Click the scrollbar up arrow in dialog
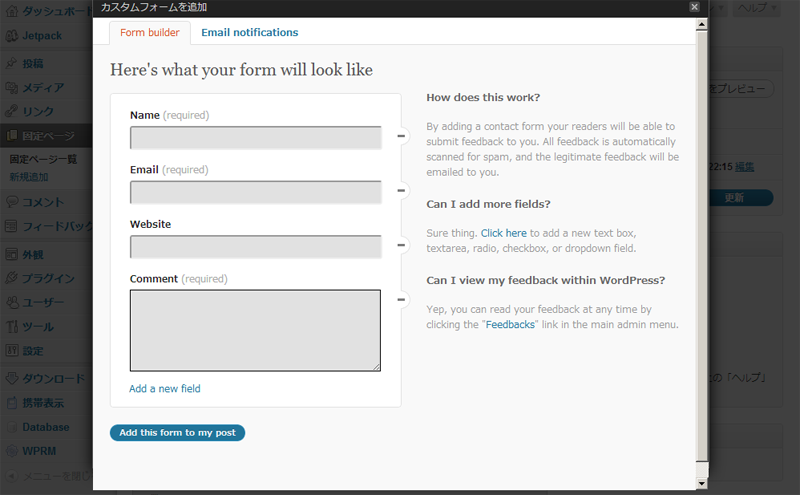The width and height of the screenshot is (800, 495). coord(702,24)
